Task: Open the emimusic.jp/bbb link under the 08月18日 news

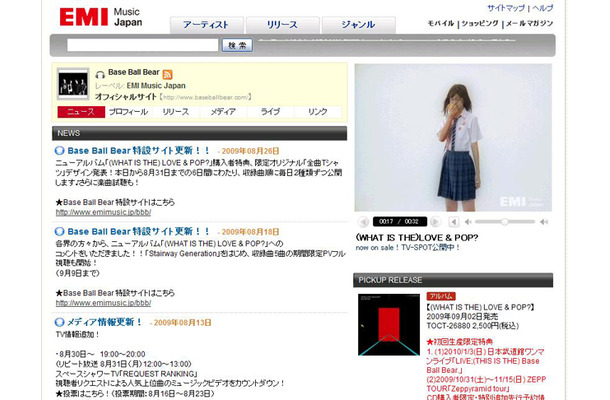Action: click(103, 303)
